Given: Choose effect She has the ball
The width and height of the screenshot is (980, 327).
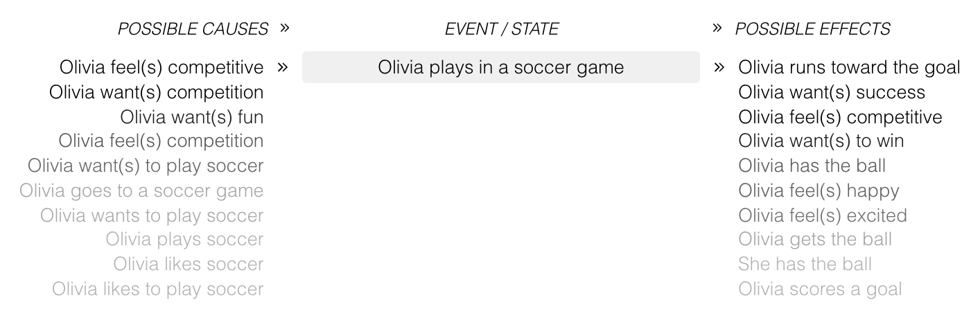Looking at the screenshot, I should click(x=805, y=264).
